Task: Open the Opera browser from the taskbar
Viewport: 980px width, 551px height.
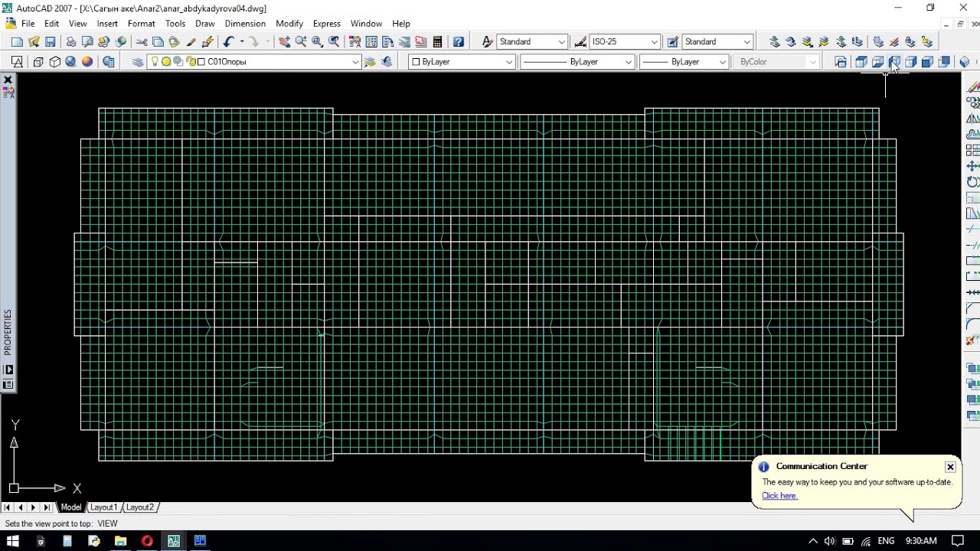Action: point(147,541)
